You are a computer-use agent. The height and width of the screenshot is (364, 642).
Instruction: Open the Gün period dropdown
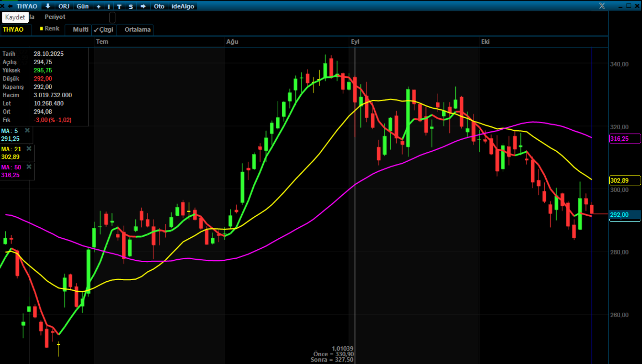coord(82,6)
